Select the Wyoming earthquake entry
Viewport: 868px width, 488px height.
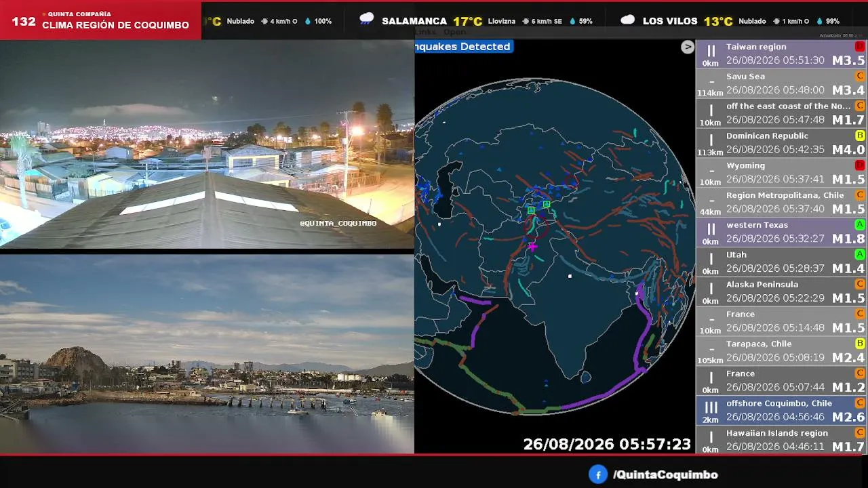[x=782, y=173]
